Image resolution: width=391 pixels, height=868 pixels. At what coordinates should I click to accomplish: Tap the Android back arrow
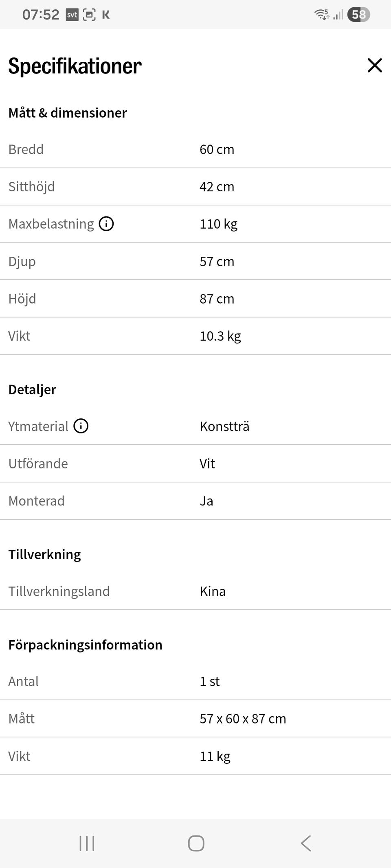[306, 843]
